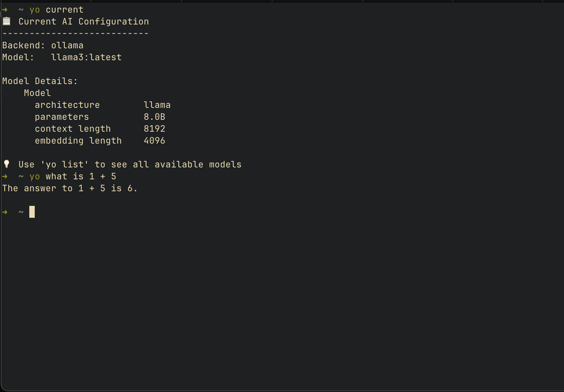Screen dimensions: 564x392
Task: Click the arrow on the empty prompt line
Action: (5, 212)
